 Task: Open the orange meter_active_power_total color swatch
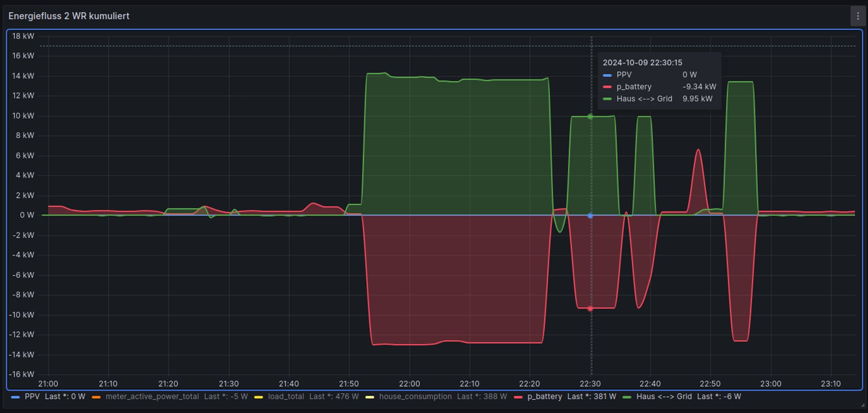click(96, 397)
